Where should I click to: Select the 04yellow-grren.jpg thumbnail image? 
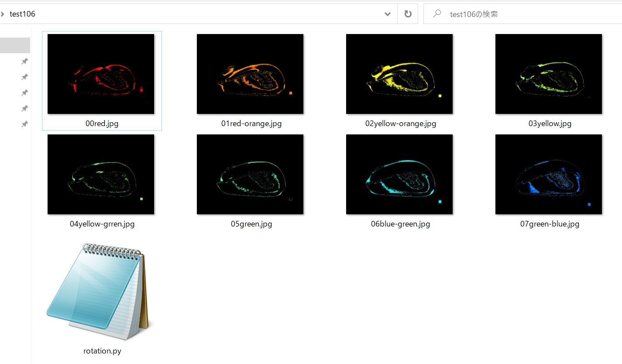[x=101, y=174]
